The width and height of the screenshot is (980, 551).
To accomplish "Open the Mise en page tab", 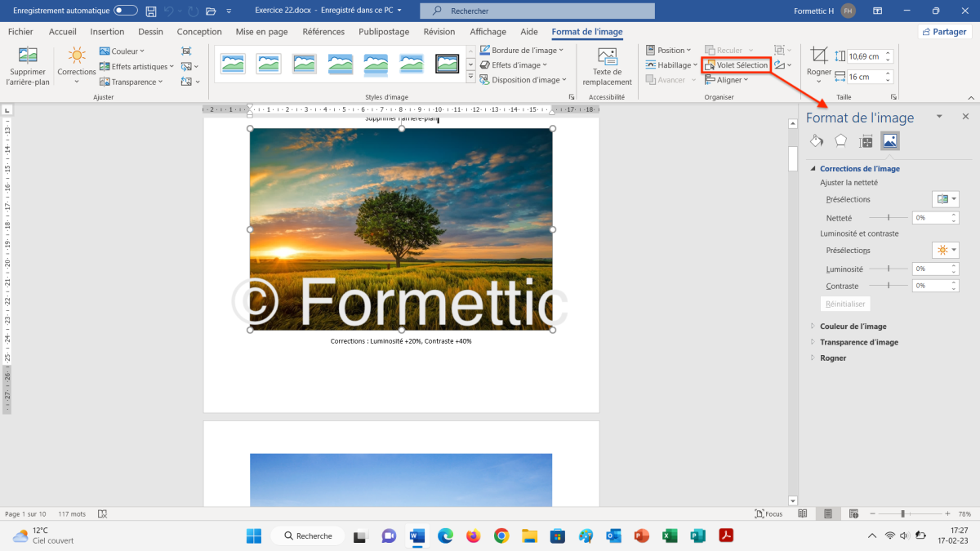I will point(261,32).
